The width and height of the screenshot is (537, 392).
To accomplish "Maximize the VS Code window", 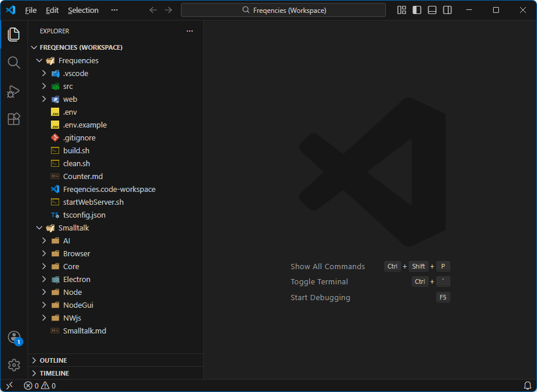I will [x=495, y=10].
